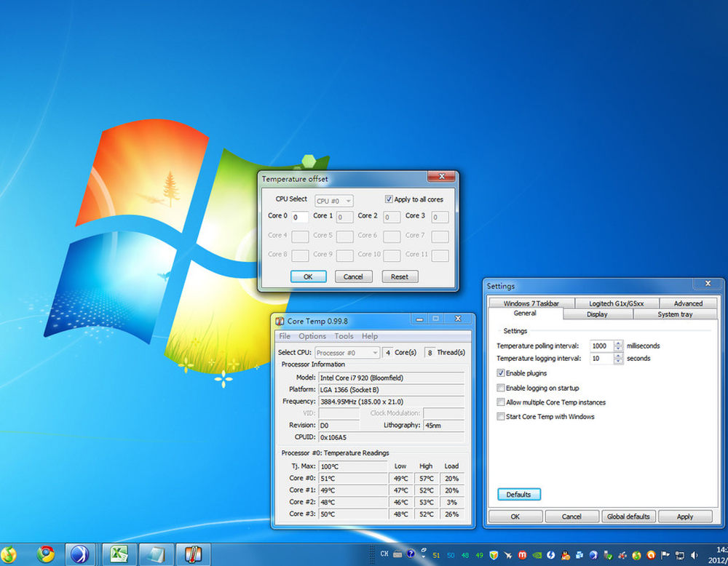Open the Notepad taskbar button
The width and height of the screenshot is (728, 566).
point(156,554)
